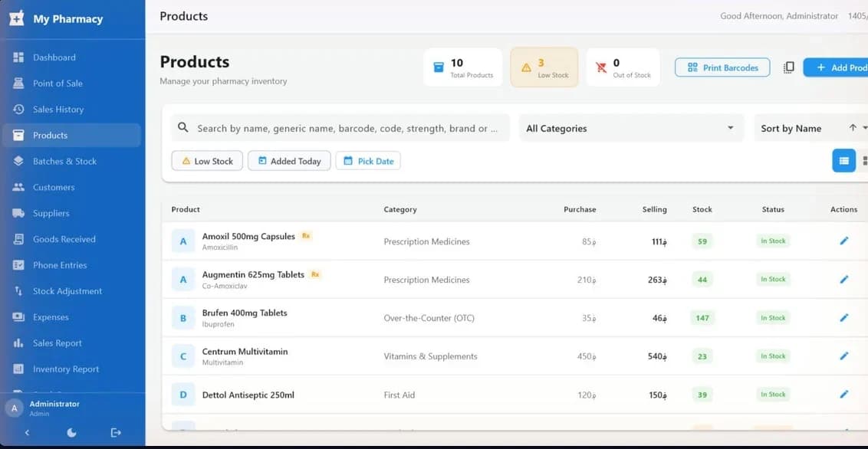Reverse sort order with the up arrow
868x449 pixels.
(853, 128)
